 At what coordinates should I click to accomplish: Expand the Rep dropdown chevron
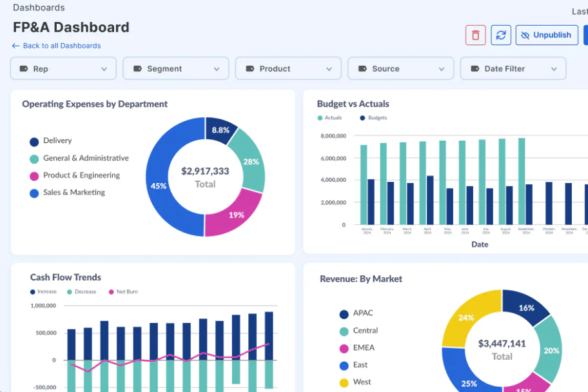click(104, 69)
